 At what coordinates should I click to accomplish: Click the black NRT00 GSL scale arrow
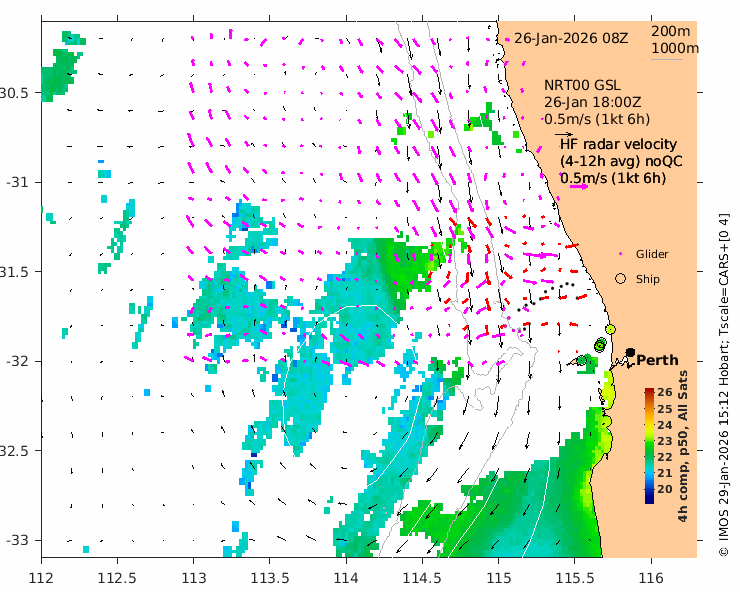tap(564, 134)
